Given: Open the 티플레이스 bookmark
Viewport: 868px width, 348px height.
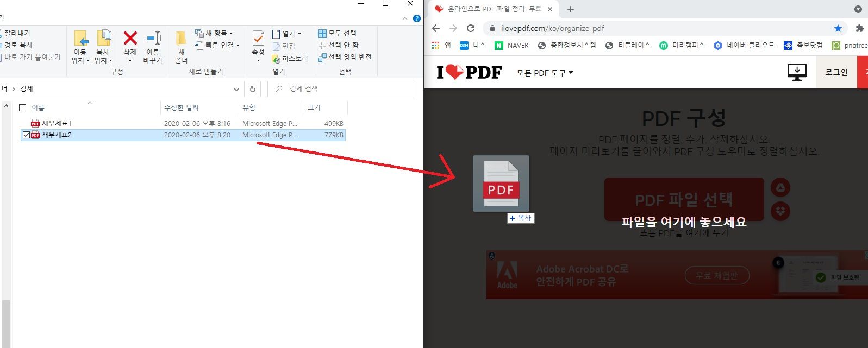Looking at the screenshot, I should [x=628, y=46].
